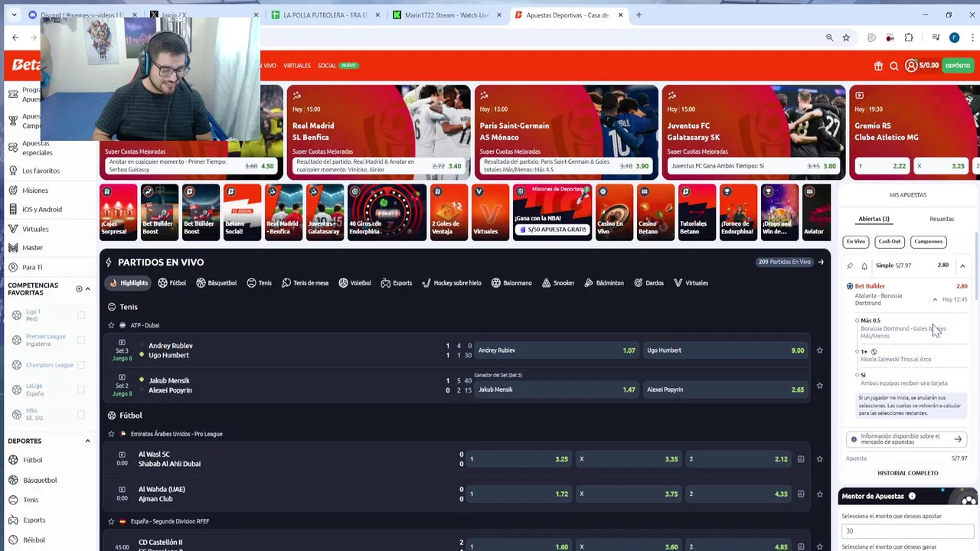Click the green Depósito button

point(957,66)
